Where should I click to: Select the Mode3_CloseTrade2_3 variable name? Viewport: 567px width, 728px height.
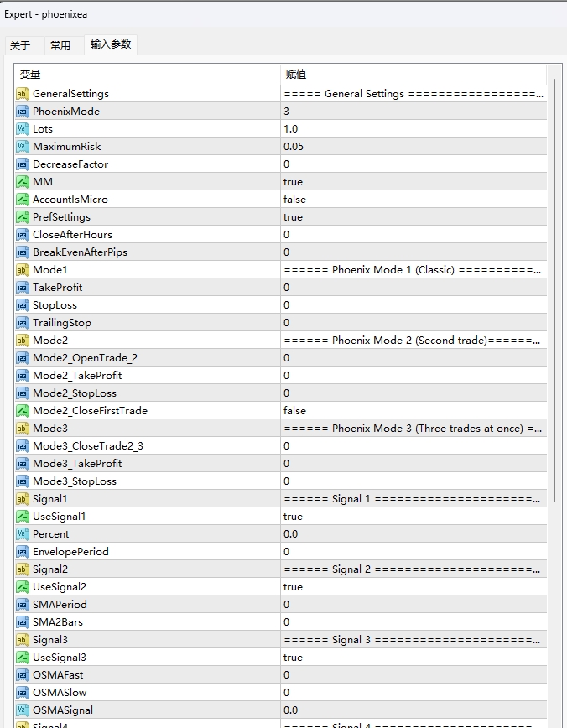[88, 446]
